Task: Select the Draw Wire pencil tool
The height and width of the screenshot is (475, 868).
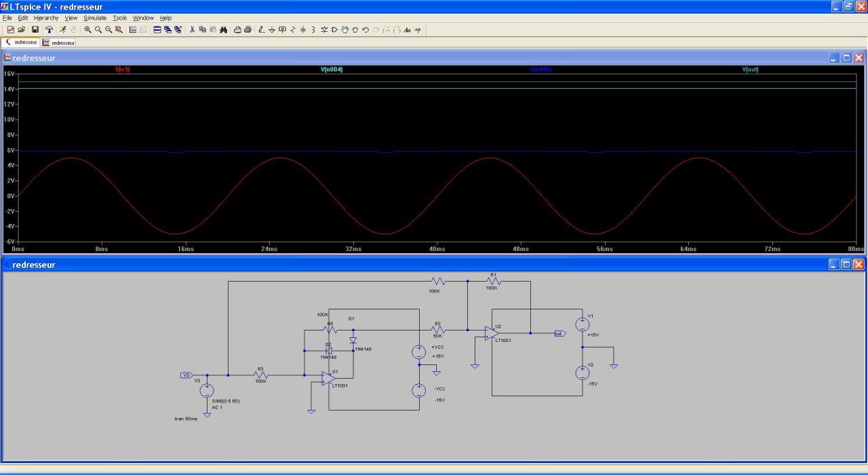Action: pos(262,30)
